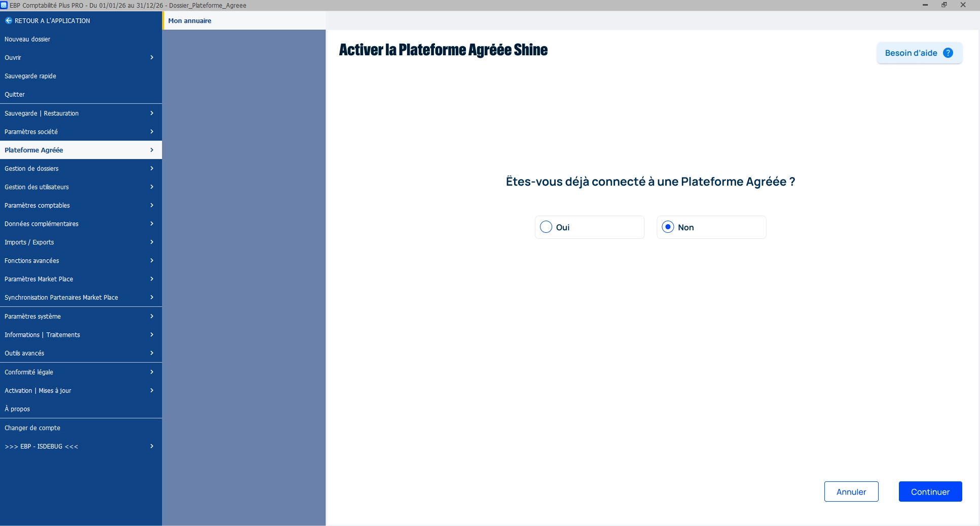Expand Synchronisation Partenaires Market Place chevron

pyautogui.click(x=152, y=297)
